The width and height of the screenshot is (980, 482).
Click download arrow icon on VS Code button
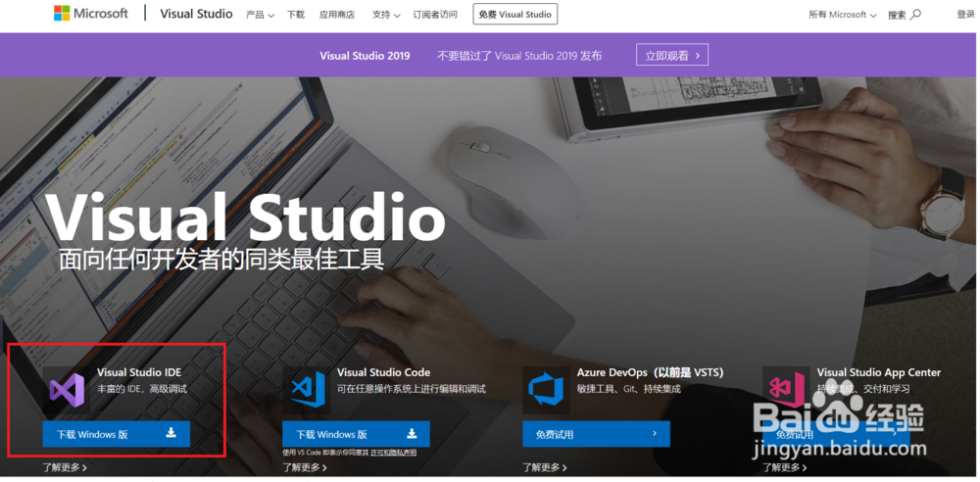(412, 433)
